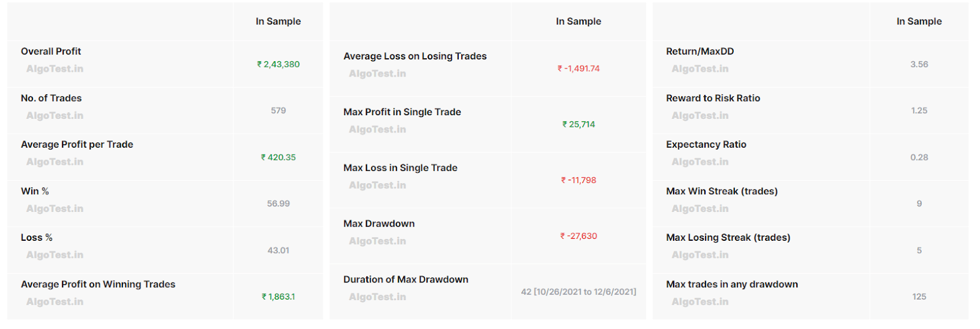Select the Max Drawdown value ₹ -27,630
Image resolution: width=980 pixels, height=329 pixels.
[578, 236]
